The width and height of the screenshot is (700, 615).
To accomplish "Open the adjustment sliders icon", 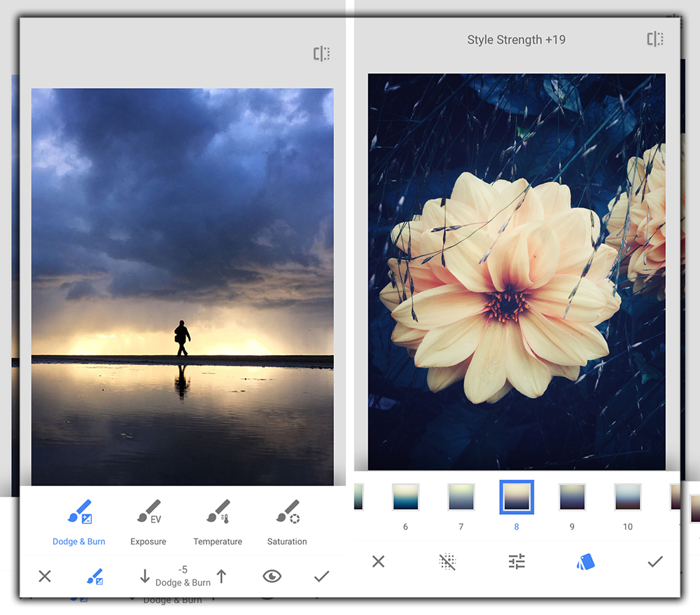I will (517, 561).
